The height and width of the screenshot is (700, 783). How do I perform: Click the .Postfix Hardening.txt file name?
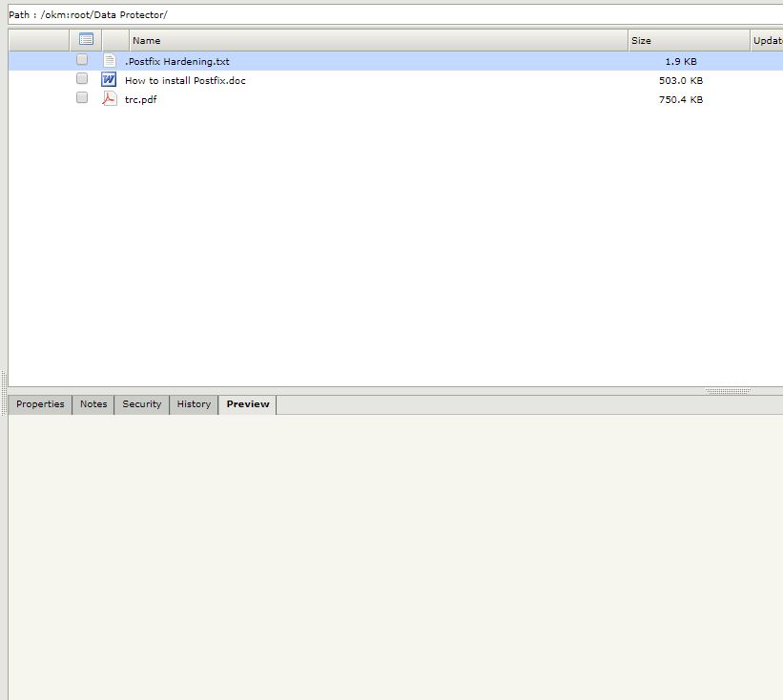point(177,61)
